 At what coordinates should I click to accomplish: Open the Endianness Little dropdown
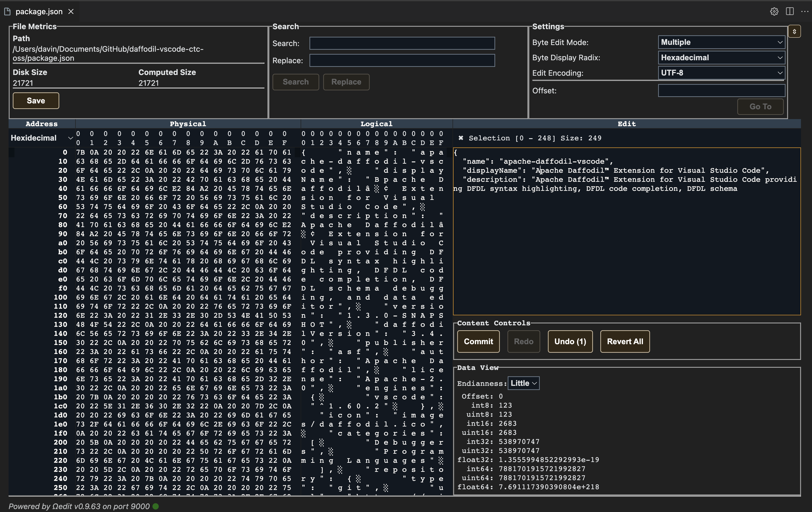pyautogui.click(x=523, y=383)
